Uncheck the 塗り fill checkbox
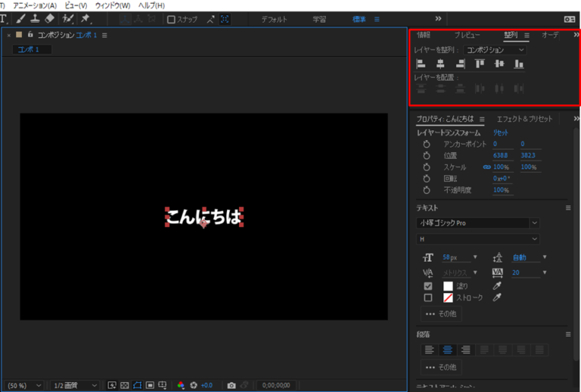Screen dimensions: 581x392 [x=428, y=286]
